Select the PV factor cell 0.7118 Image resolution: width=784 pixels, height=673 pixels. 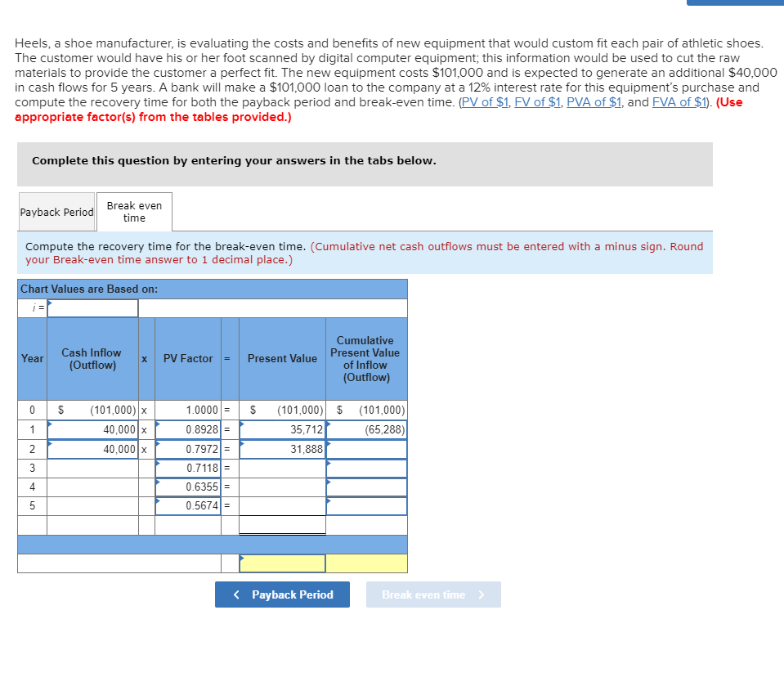coord(188,468)
